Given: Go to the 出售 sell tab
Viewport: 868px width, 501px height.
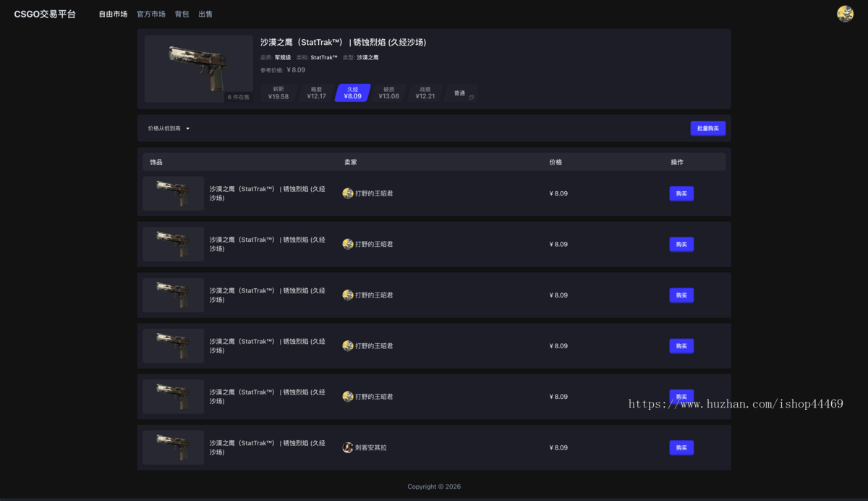Looking at the screenshot, I should tap(205, 14).
